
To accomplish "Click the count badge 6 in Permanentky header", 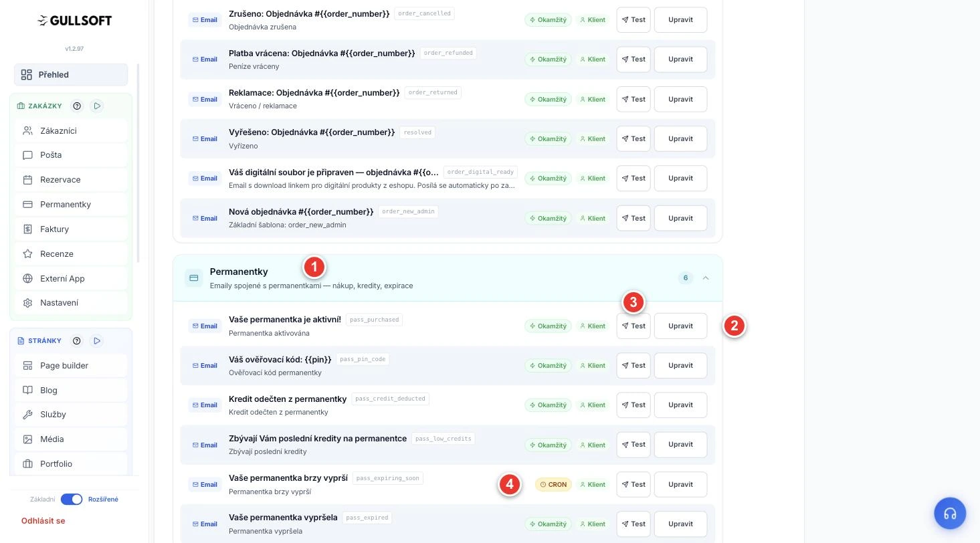I will (x=685, y=278).
